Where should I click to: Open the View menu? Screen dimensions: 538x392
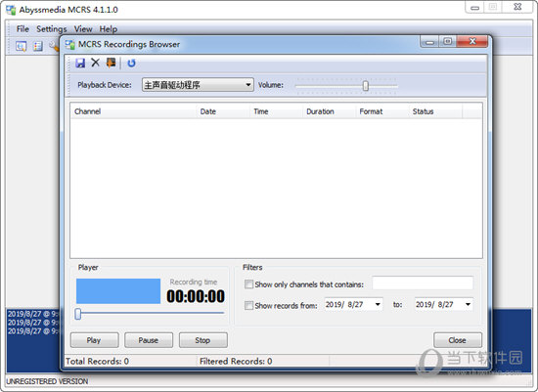83,29
